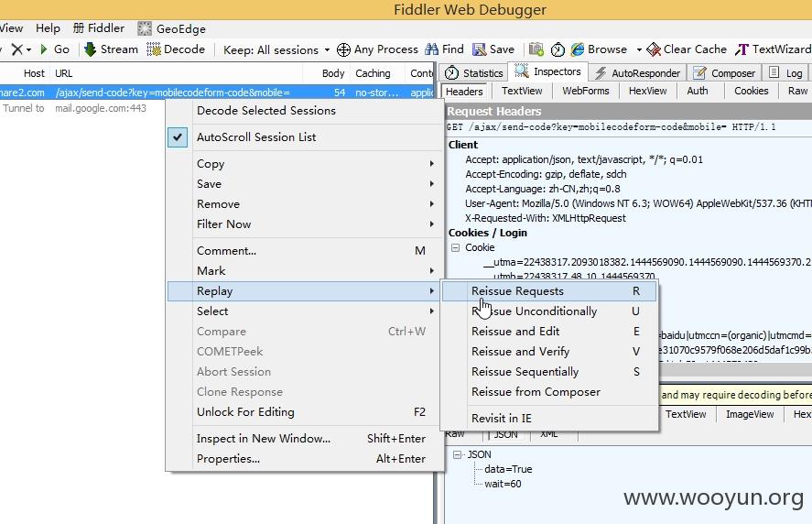Toggle the AutoScroll Session List checkmark
Image resolution: width=812 pixels, height=524 pixels.
[x=177, y=137]
